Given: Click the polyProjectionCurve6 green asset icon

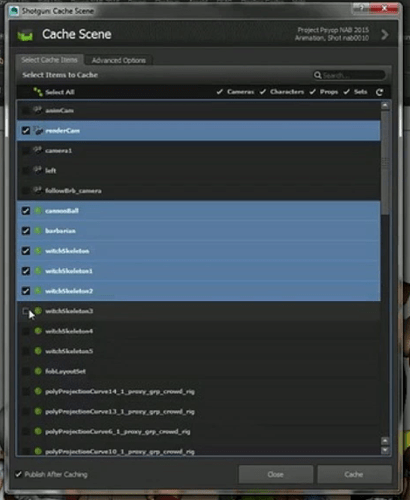Looking at the screenshot, I should [x=38, y=431].
